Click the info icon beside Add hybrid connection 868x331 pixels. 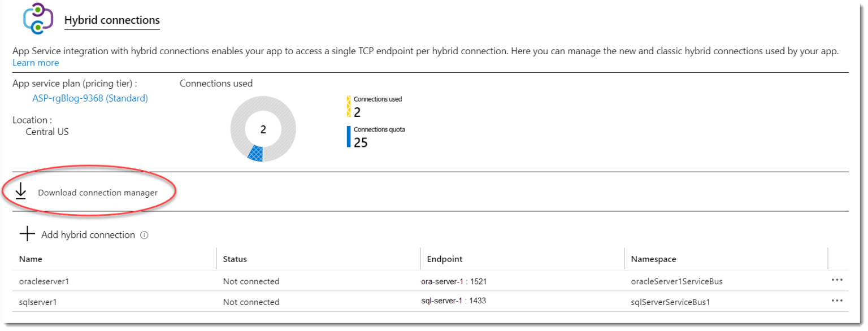[145, 234]
